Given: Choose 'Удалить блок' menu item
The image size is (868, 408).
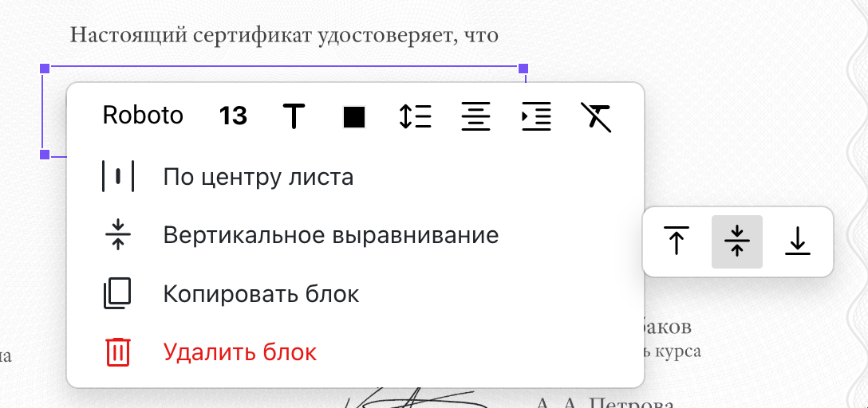Looking at the screenshot, I should [355, 352].
